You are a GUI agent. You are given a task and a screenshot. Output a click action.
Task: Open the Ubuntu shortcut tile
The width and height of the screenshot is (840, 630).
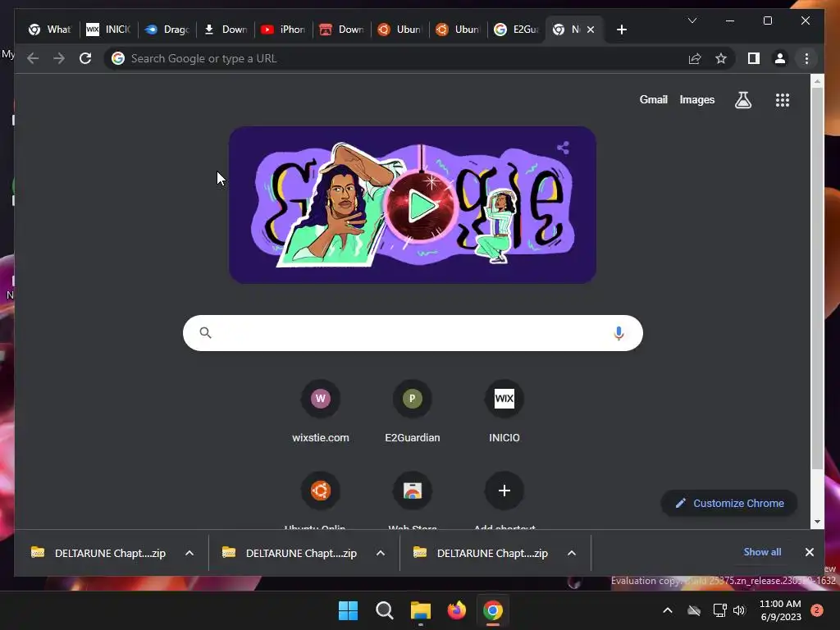(x=321, y=500)
